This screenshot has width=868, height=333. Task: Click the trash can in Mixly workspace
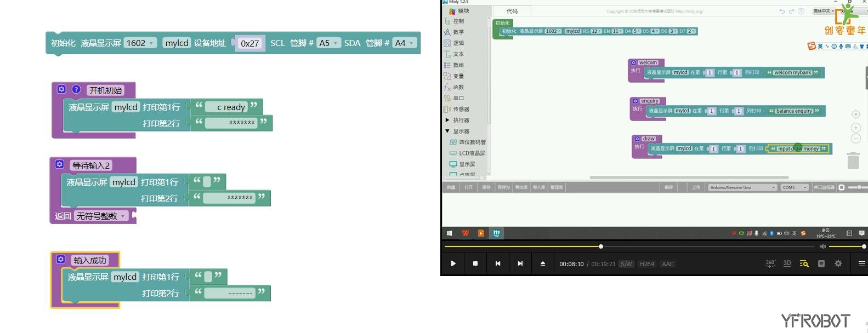pos(853,160)
